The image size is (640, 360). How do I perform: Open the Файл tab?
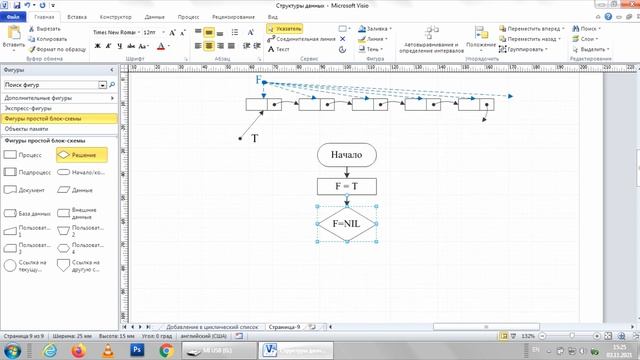(x=13, y=17)
